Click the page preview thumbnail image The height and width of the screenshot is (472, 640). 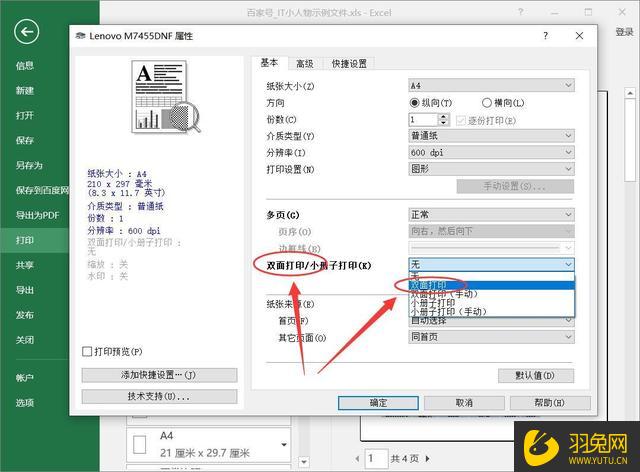[165, 97]
